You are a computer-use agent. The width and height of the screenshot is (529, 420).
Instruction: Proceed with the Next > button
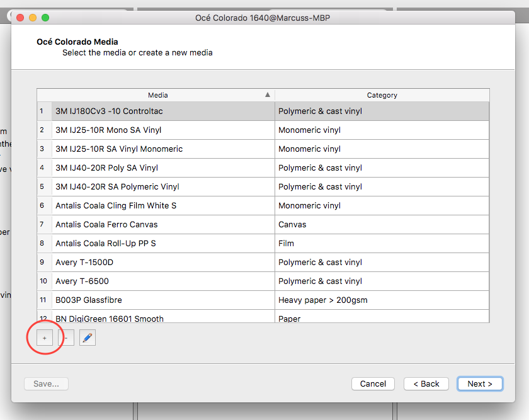click(x=480, y=384)
